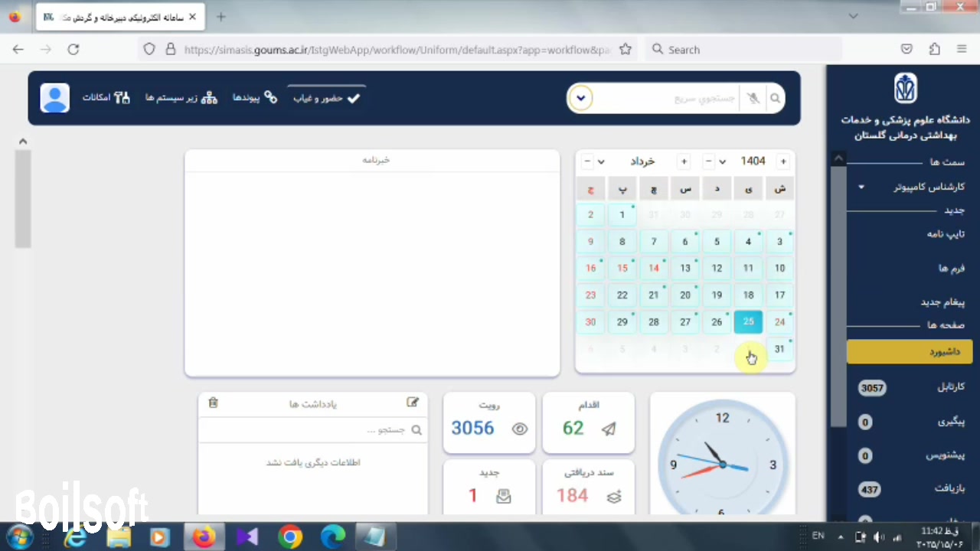List all tabs with the chevron
The image size is (980, 551).
[x=854, y=16]
